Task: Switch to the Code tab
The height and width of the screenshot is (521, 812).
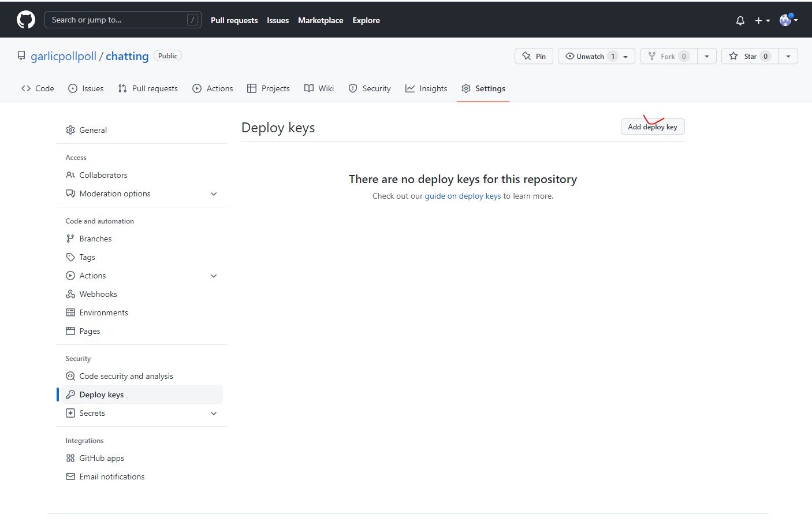Action: coord(38,88)
